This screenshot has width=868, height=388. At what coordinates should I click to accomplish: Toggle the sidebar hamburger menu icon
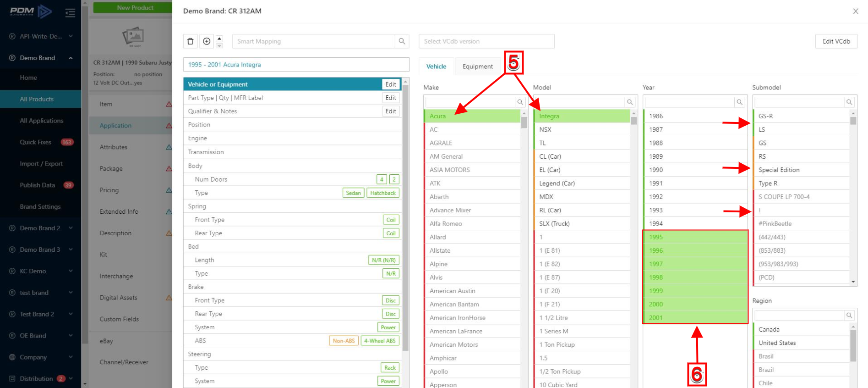(x=70, y=12)
